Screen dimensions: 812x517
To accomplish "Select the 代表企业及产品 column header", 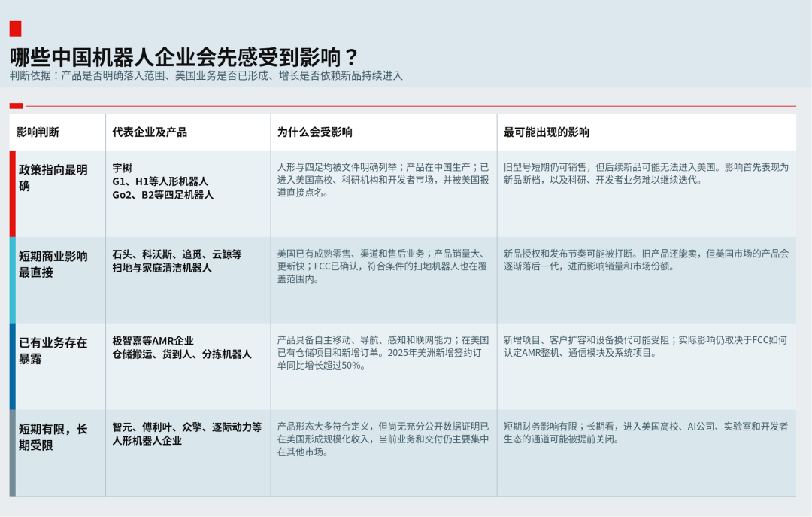I will (x=150, y=132).
